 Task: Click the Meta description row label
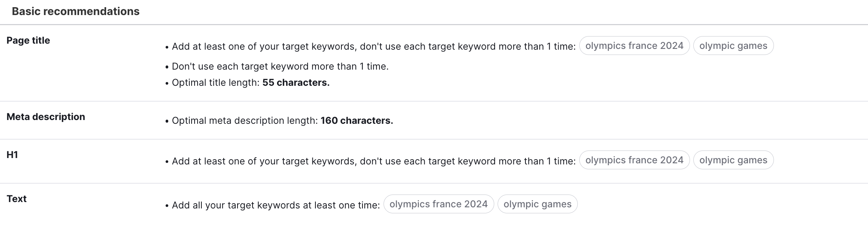(45, 117)
